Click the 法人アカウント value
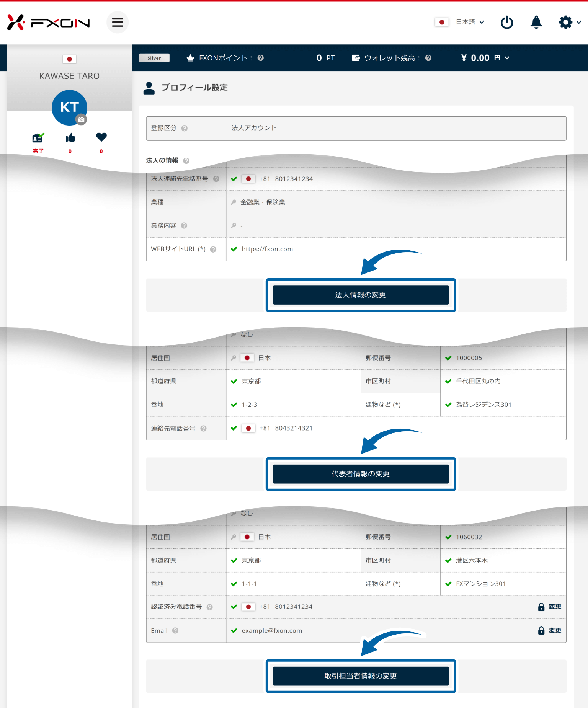This screenshot has width=588, height=708. (x=254, y=128)
